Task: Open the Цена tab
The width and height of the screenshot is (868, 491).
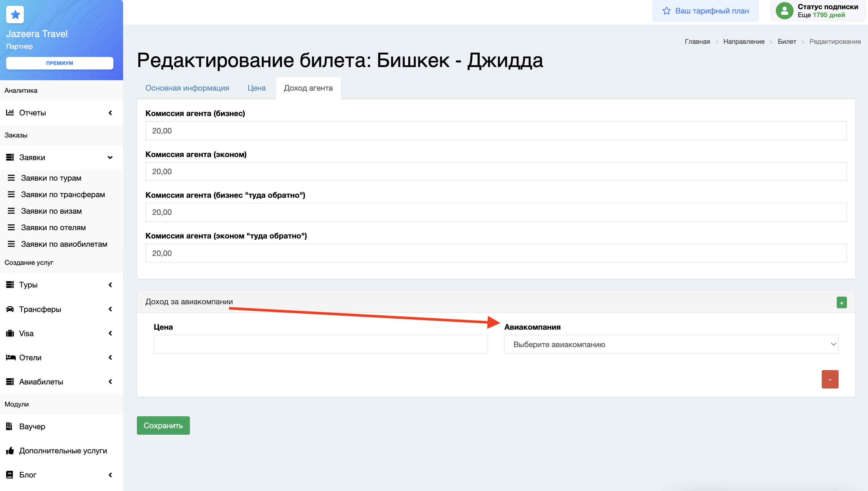Action: (256, 88)
